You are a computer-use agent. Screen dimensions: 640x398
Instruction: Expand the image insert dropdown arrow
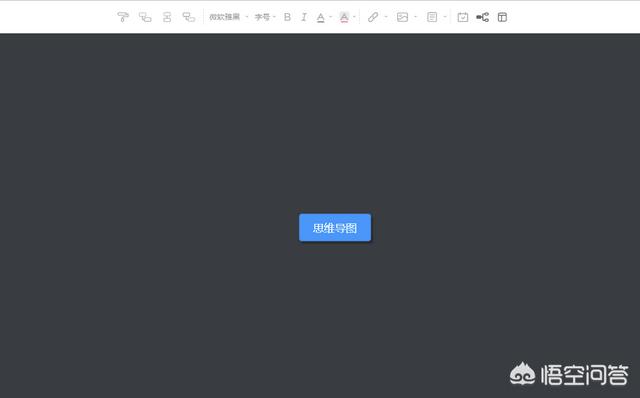[416, 17]
